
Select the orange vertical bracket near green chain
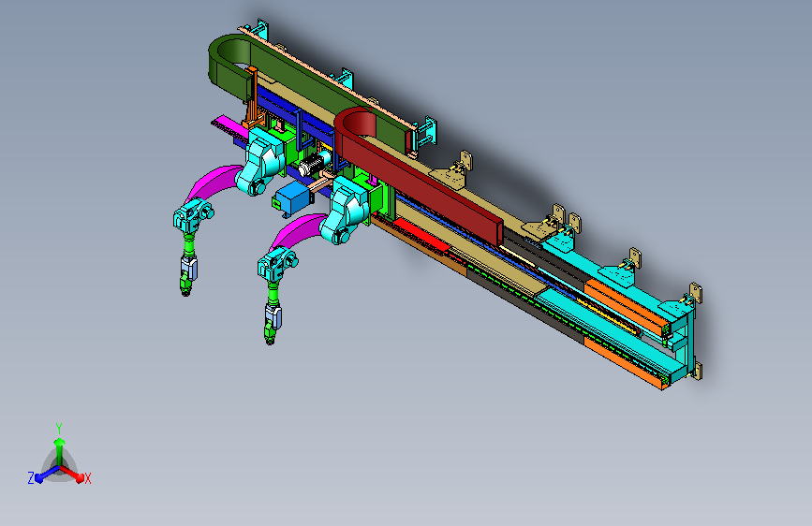pos(252,97)
